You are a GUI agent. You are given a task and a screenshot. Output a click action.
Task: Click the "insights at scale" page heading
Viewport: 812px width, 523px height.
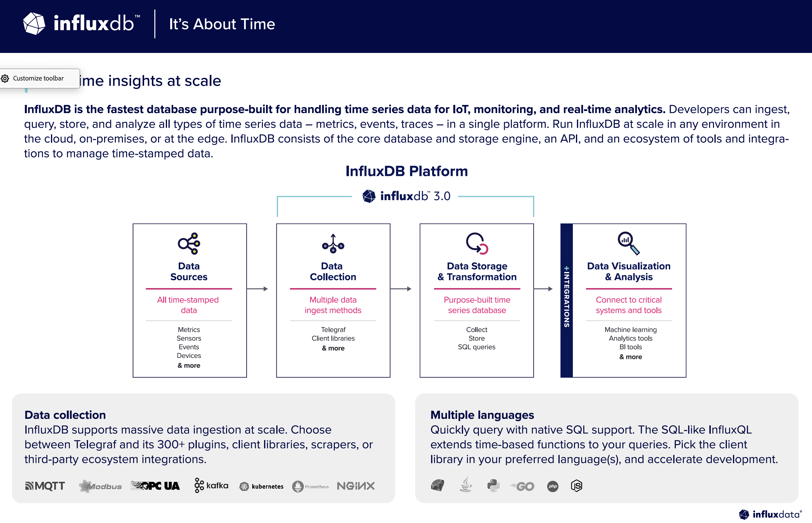pyautogui.click(x=150, y=81)
